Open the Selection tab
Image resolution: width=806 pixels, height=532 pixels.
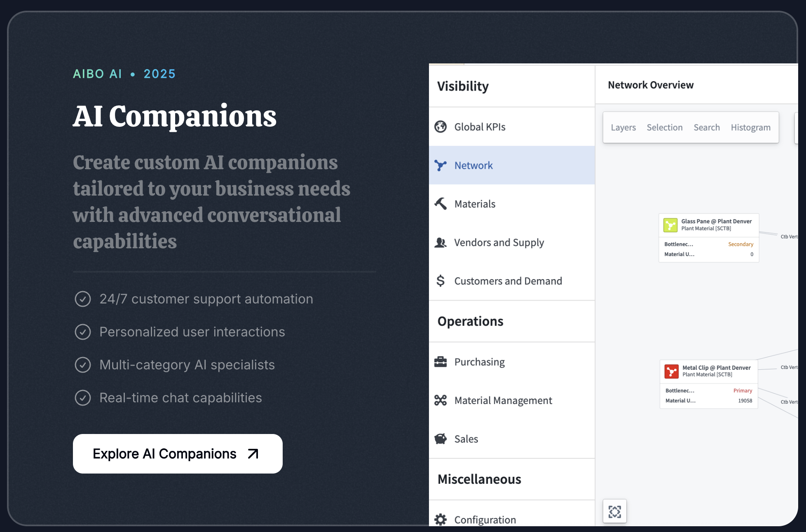pos(664,128)
